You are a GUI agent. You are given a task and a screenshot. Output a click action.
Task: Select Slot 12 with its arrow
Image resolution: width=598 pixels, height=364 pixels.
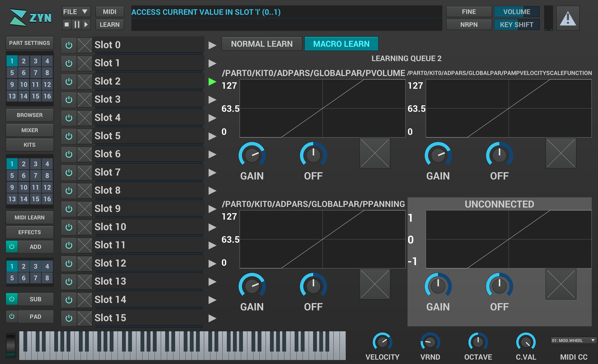212,264
